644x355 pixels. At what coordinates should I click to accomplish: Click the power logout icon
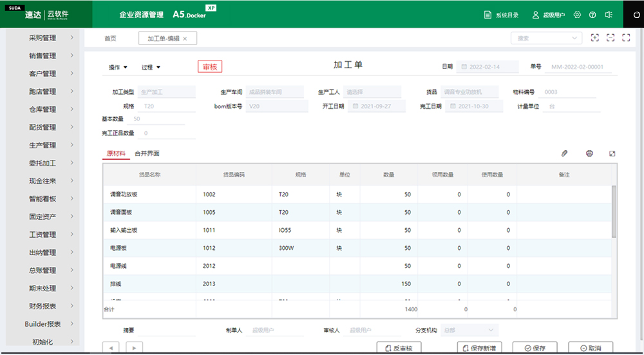[637, 15]
